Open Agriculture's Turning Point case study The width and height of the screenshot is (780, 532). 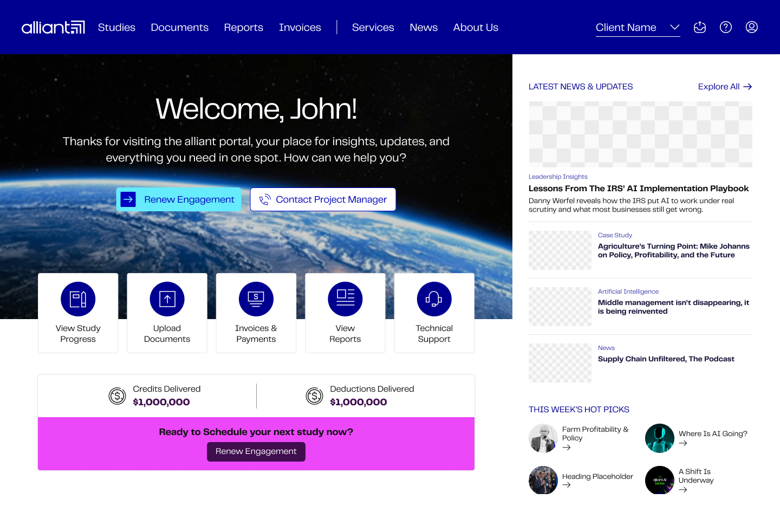click(674, 250)
